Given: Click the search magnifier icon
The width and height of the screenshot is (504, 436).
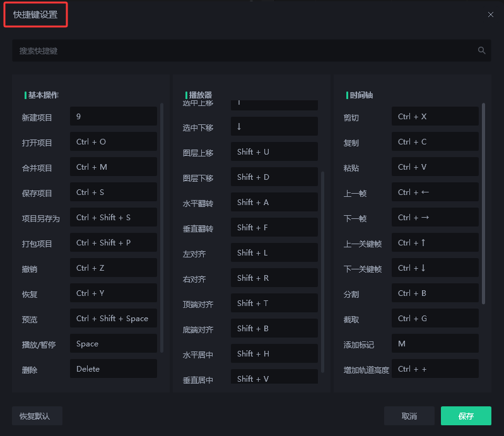Looking at the screenshot, I should tap(481, 50).
